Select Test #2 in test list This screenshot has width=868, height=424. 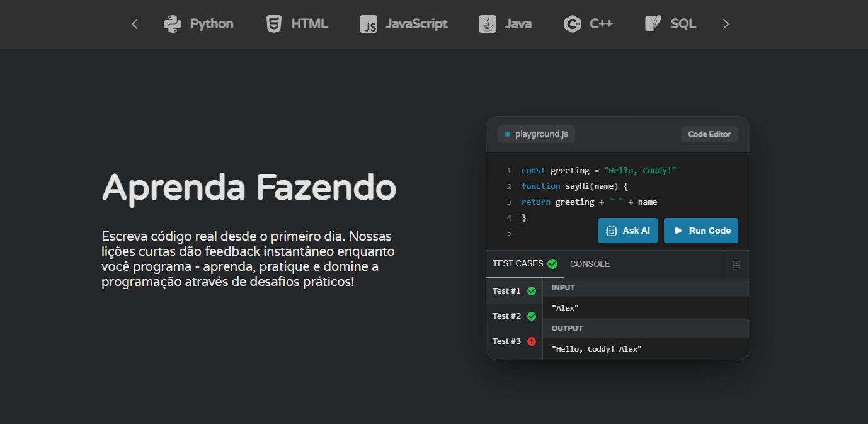click(507, 316)
